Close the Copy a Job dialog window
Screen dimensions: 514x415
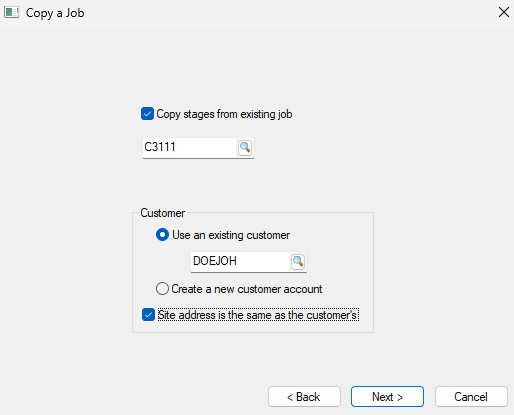(504, 12)
